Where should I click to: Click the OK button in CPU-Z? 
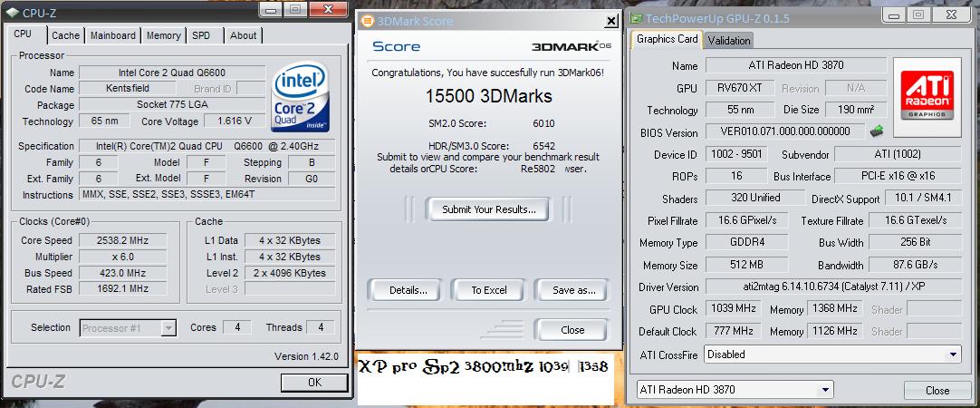tap(314, 382)
